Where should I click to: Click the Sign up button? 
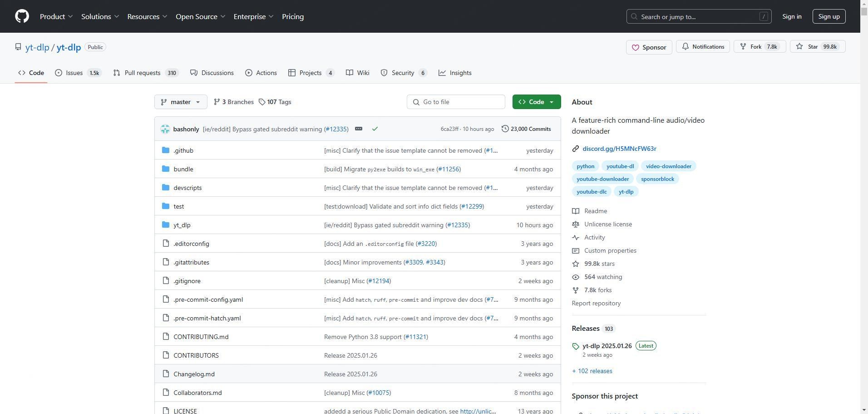[x=829, y=16]
